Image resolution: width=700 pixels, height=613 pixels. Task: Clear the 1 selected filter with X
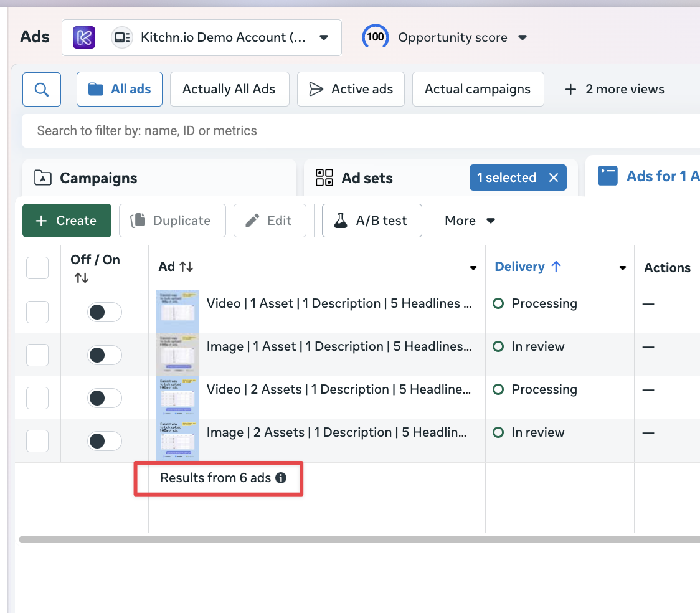point(554,178)
